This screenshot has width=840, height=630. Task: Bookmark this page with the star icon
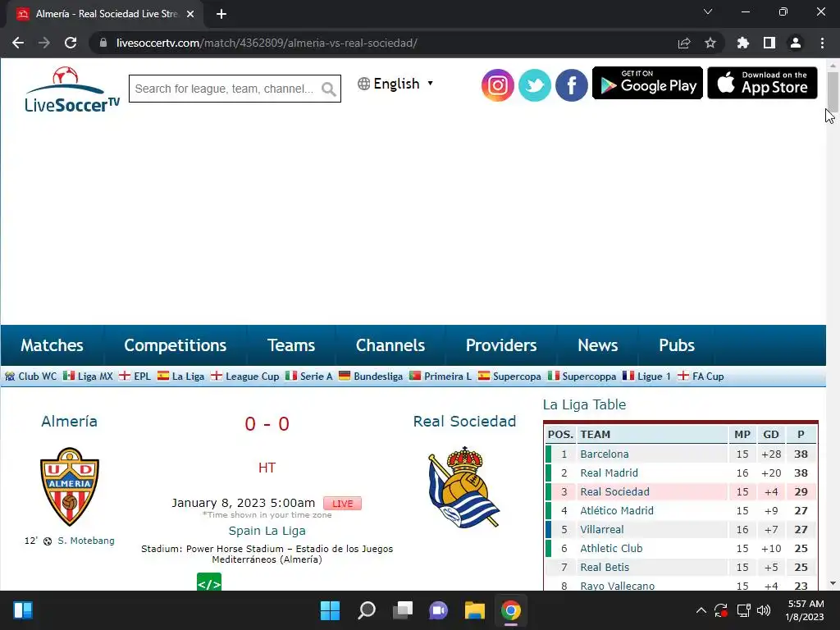710,43
